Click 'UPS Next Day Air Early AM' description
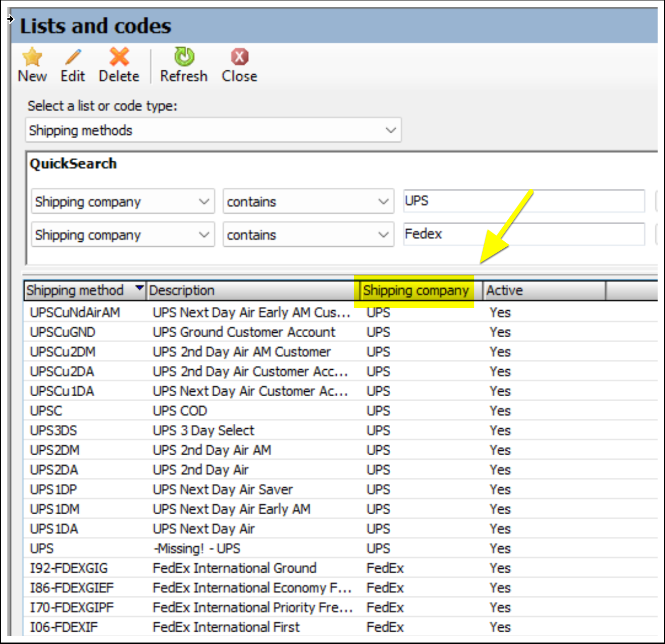 [x=231, y=509]
